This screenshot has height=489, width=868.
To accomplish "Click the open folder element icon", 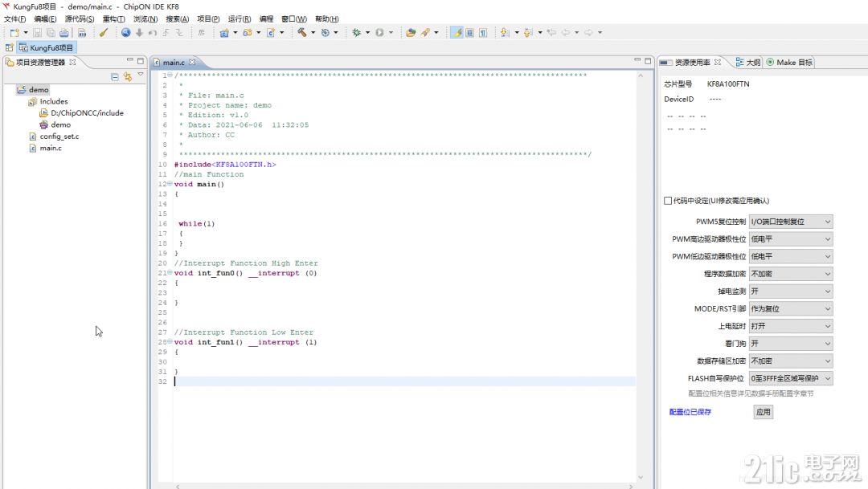I will tap(411, 33).
